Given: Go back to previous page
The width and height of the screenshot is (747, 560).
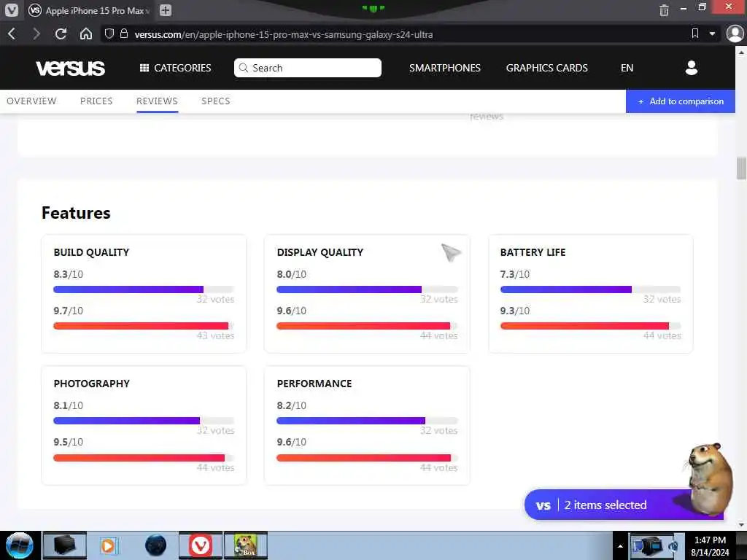Looking at the screenshot, I should (12, 34).
